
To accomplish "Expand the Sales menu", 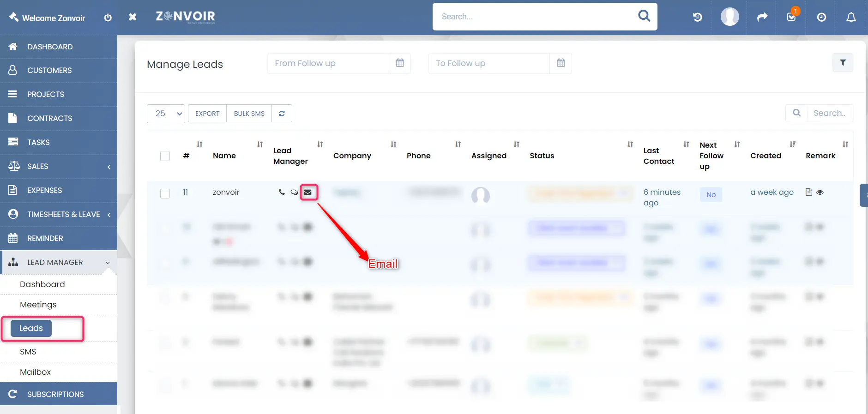I will point(59,166).
